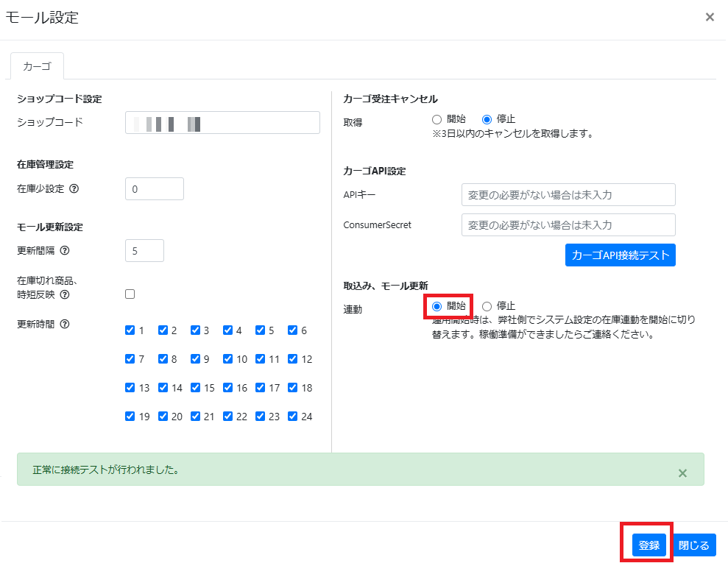
Task: Click help icon next to 在庫少設定
Action: pos(74,188)
